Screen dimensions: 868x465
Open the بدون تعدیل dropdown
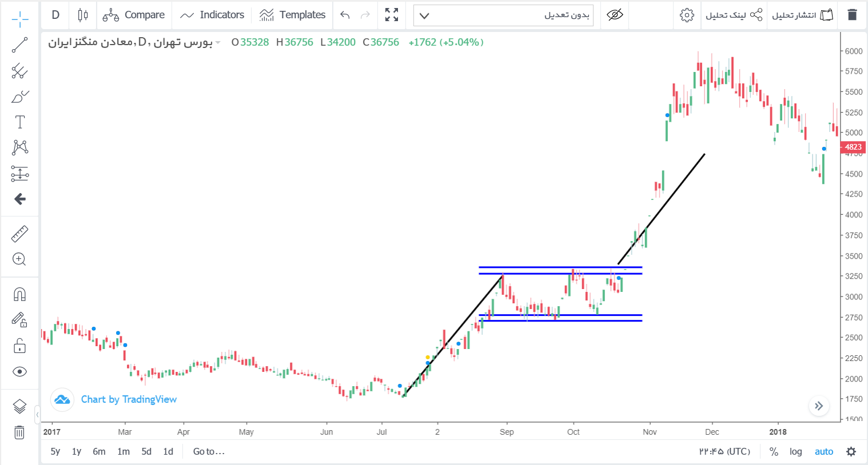point(503,15)
